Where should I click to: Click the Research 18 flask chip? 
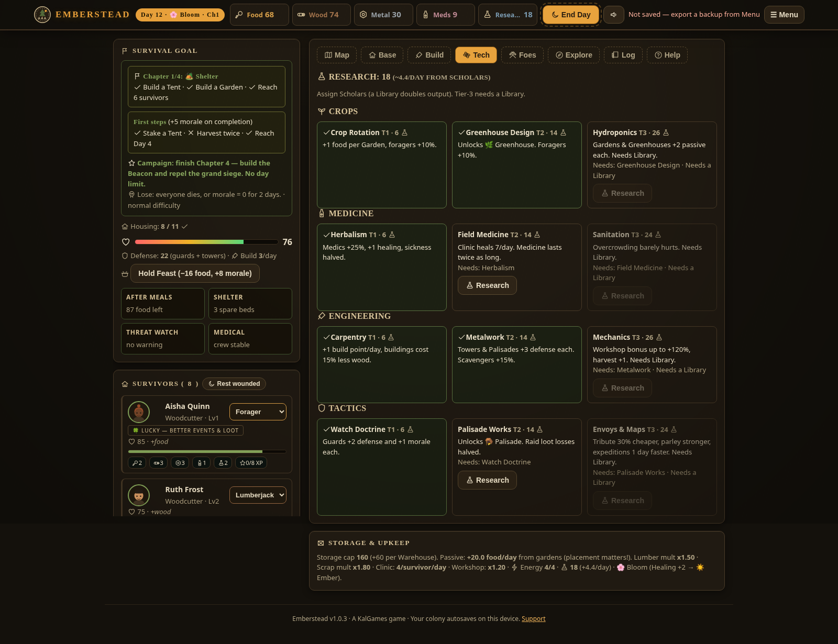[508, 15]
